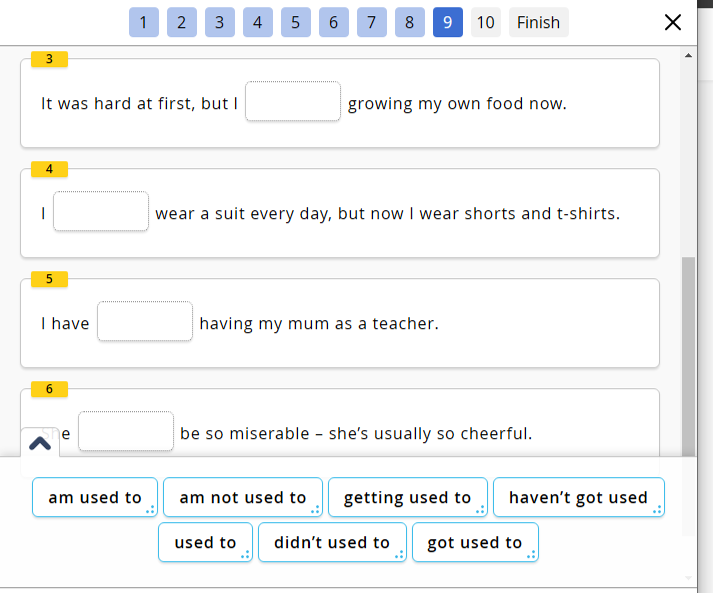Click the blank in sentence 6
Viewport: 713px width, 593px height.
coord(126,432)
